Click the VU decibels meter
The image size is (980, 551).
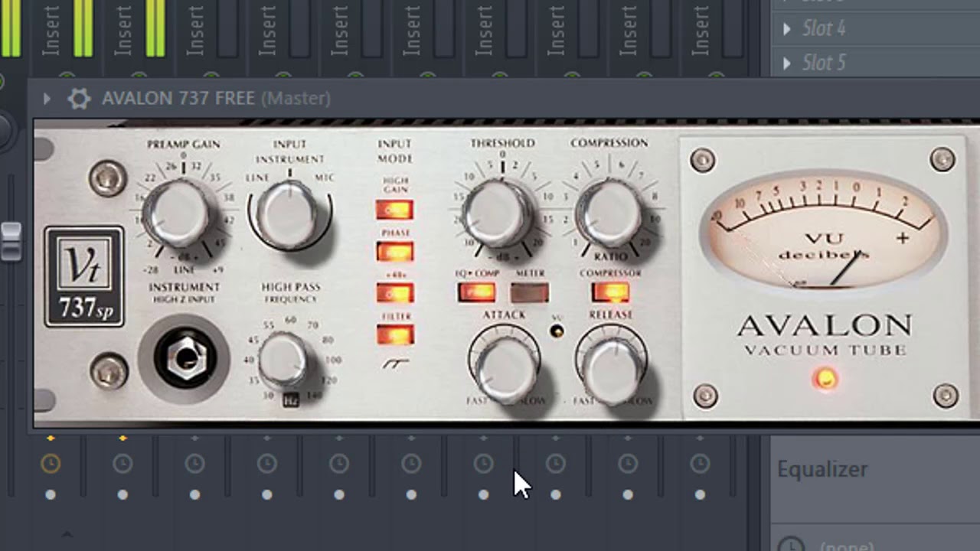824,230
